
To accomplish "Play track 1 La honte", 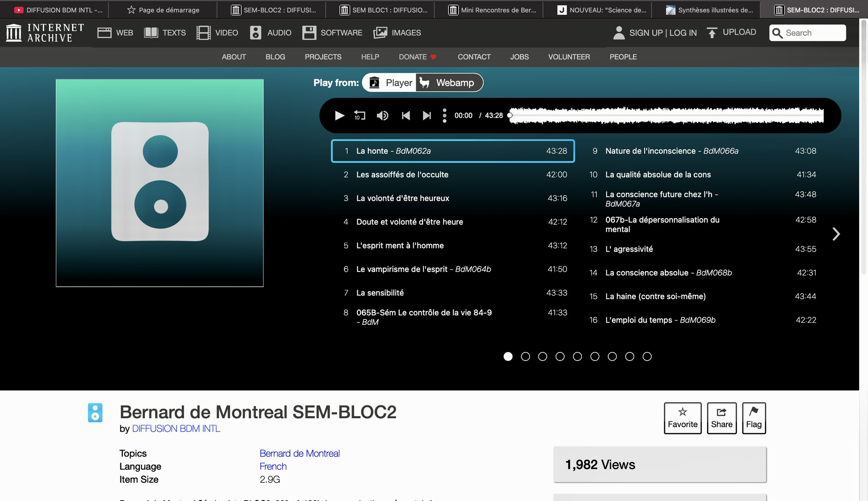I will click(453, 151).
